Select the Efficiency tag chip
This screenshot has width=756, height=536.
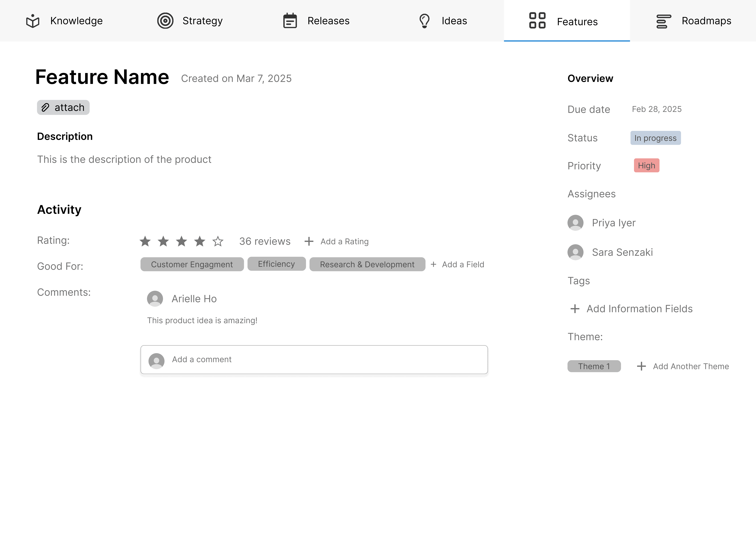(276, 264)
